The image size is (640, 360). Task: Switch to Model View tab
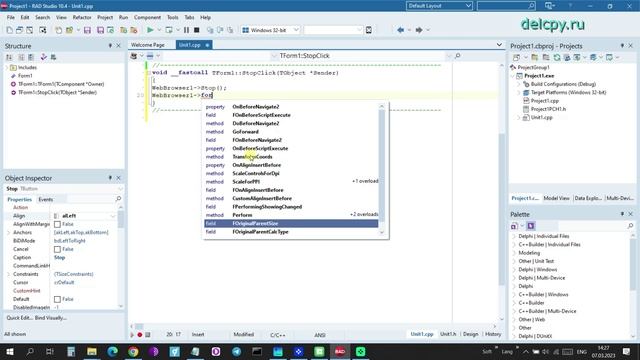tap(556, 198)
